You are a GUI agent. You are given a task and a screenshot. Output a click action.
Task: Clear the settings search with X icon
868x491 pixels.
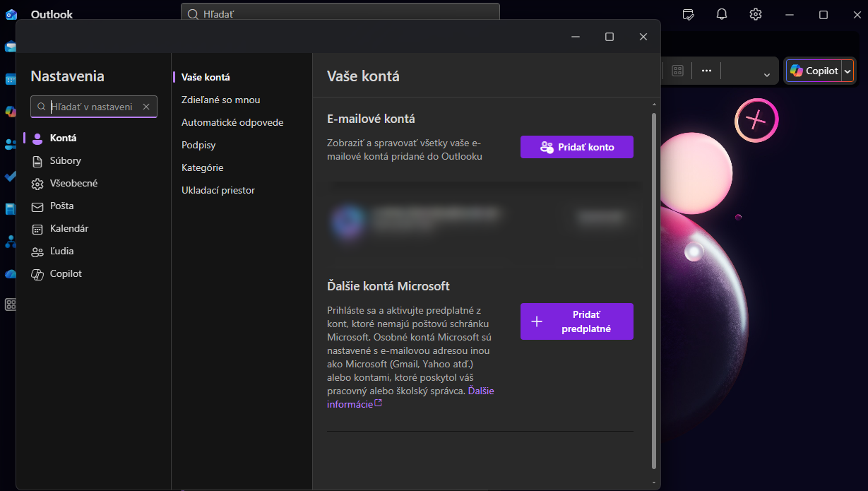tap(146, 107)
